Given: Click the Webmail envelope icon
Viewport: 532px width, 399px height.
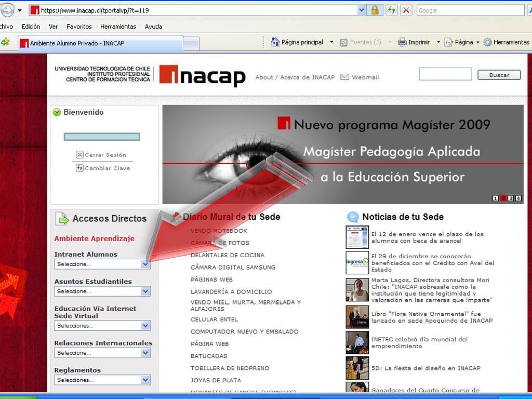Looking at the screenshot, I should [344, 77].
